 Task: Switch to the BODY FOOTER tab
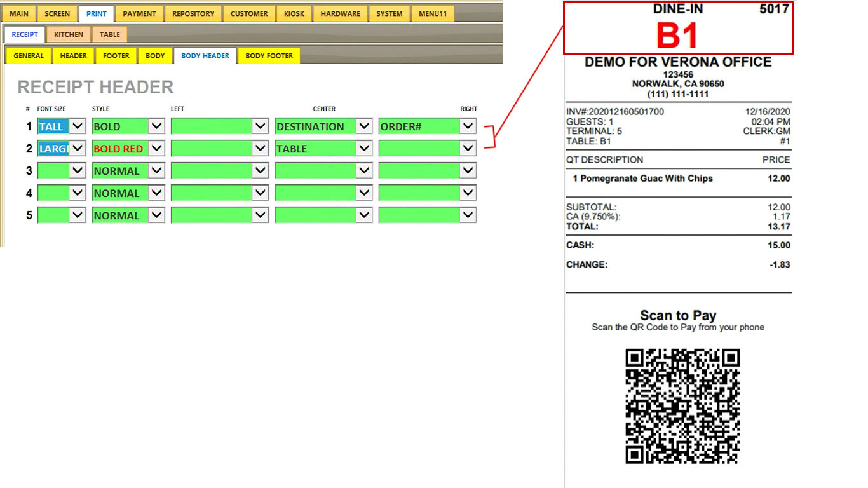[x=269, y=56]
